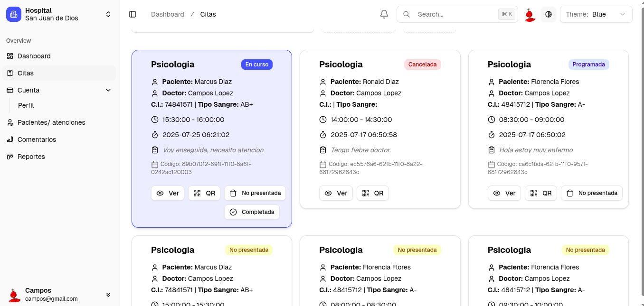Click the Search input field
The width and height of the screenshot is (644, 306).
[x=456, y=14]
